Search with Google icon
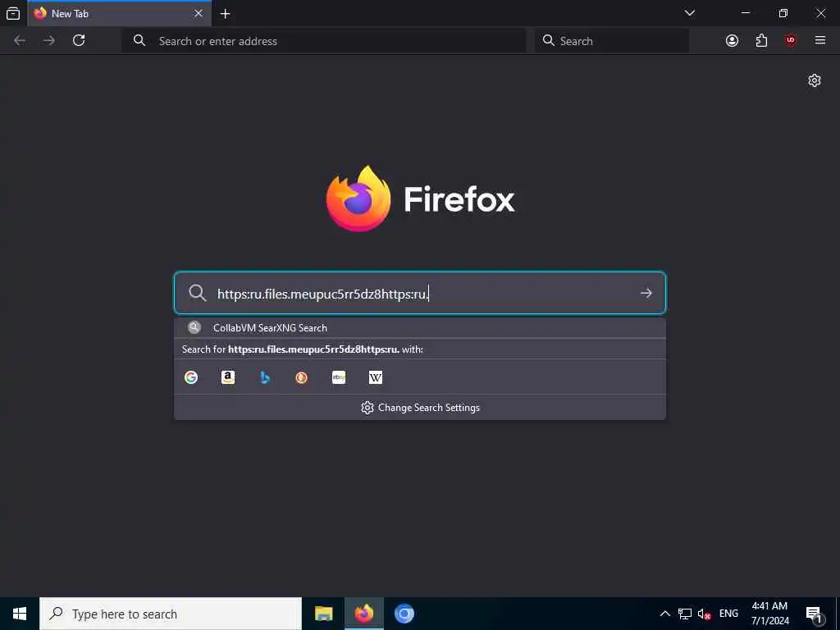 point(190,377)
